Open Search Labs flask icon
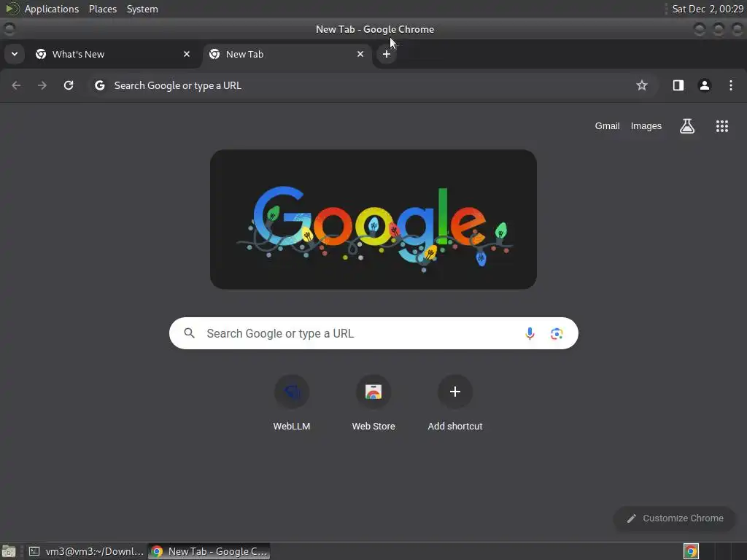 point(687,126)
